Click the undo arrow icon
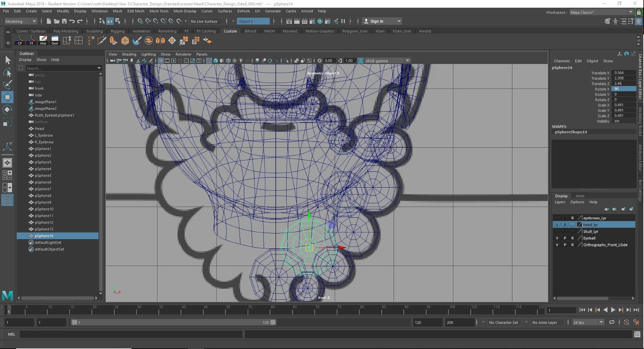Screen dimensions: 644x349 (72, 21)
